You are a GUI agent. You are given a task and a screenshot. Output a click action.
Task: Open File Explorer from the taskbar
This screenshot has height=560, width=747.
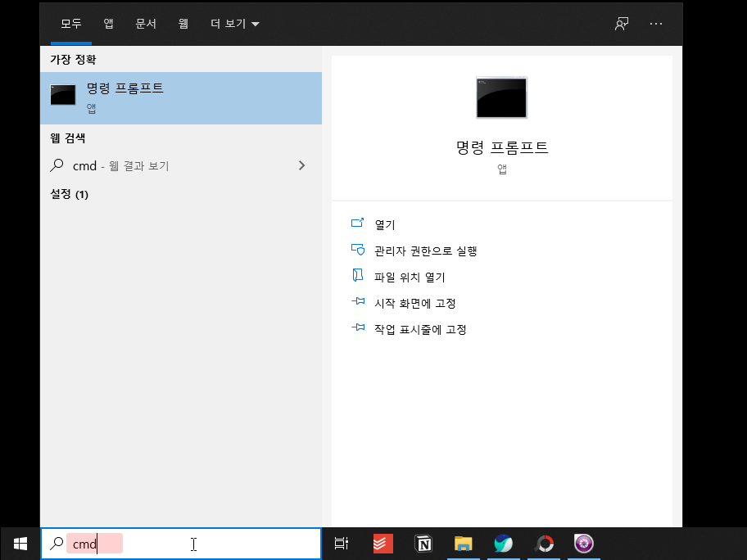point(463,544)
